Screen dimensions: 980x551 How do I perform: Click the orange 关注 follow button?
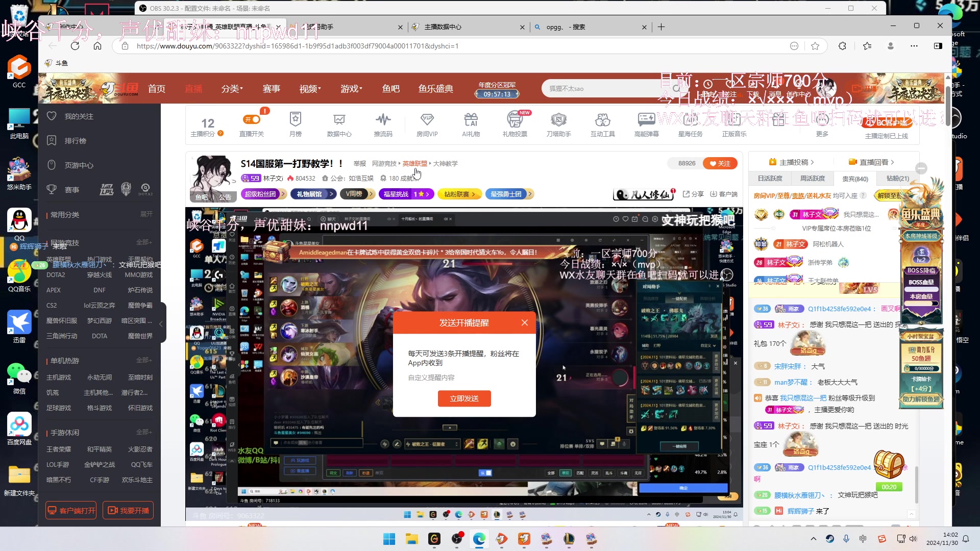tap(720, 163)
